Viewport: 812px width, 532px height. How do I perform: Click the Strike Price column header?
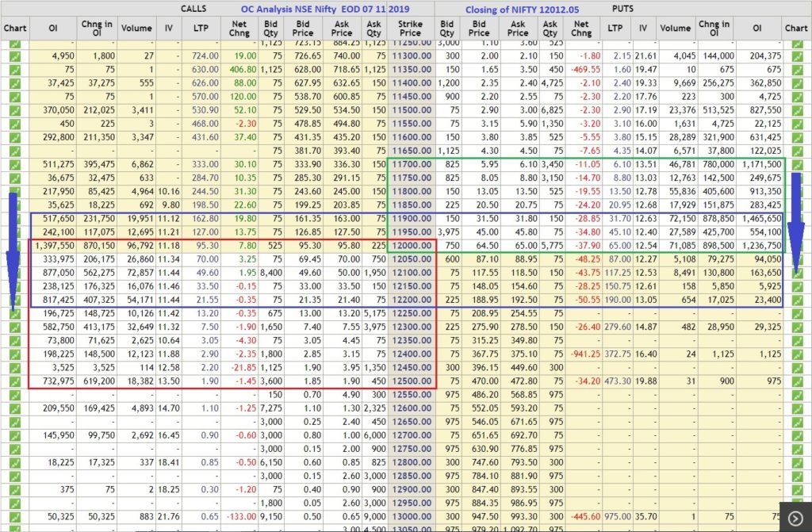(x=410, y=29)
